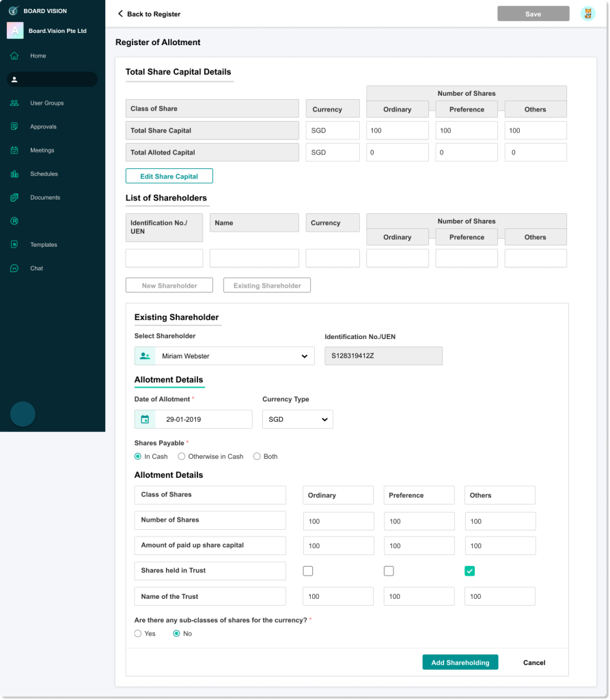The height and width of the screenshot is (700, 610).
Task: Click the Chat bubble icon
Action: 14,269
